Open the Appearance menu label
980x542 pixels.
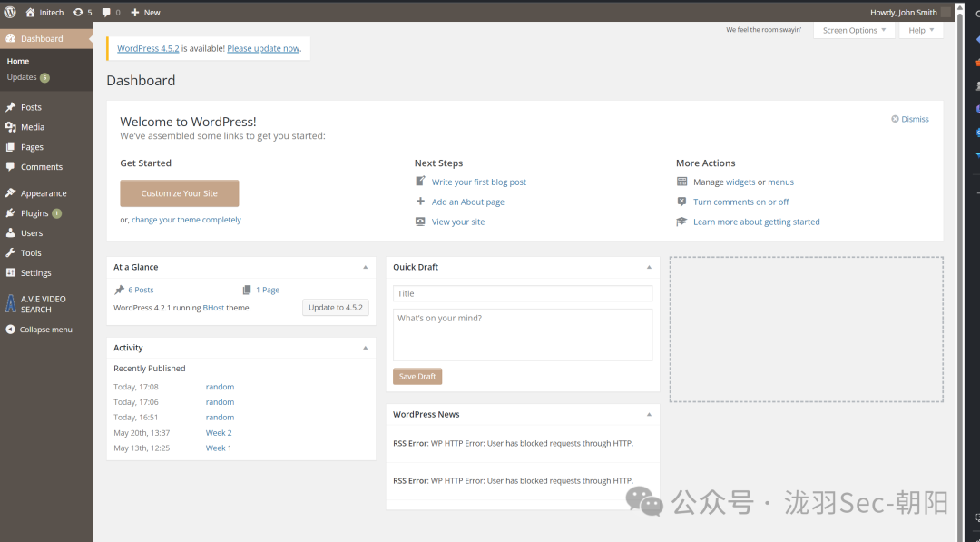coord(44,193)
